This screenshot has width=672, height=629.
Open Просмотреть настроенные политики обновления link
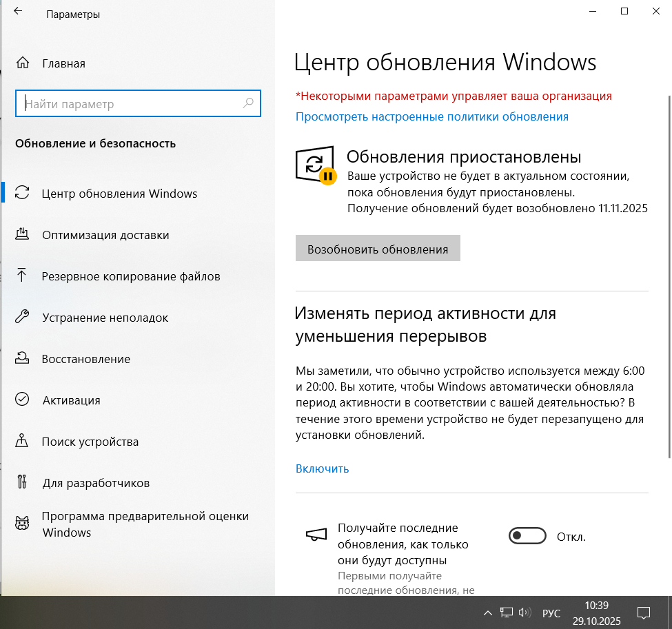[x=432, y=116]
